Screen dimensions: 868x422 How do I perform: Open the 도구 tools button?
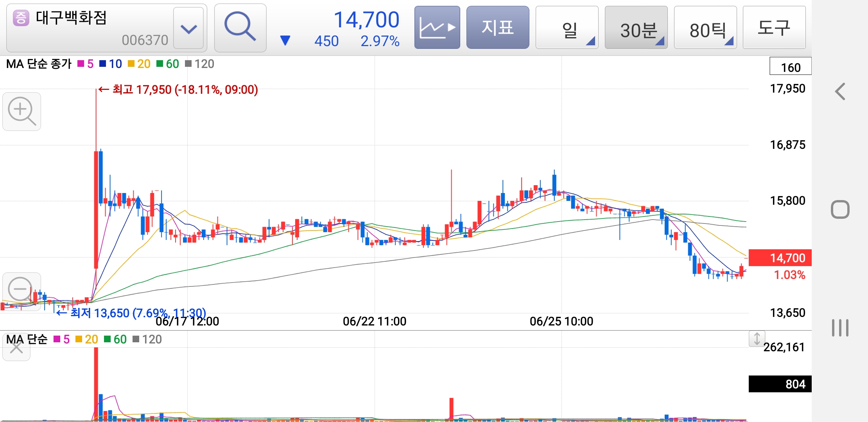click(x=774, y=27)
